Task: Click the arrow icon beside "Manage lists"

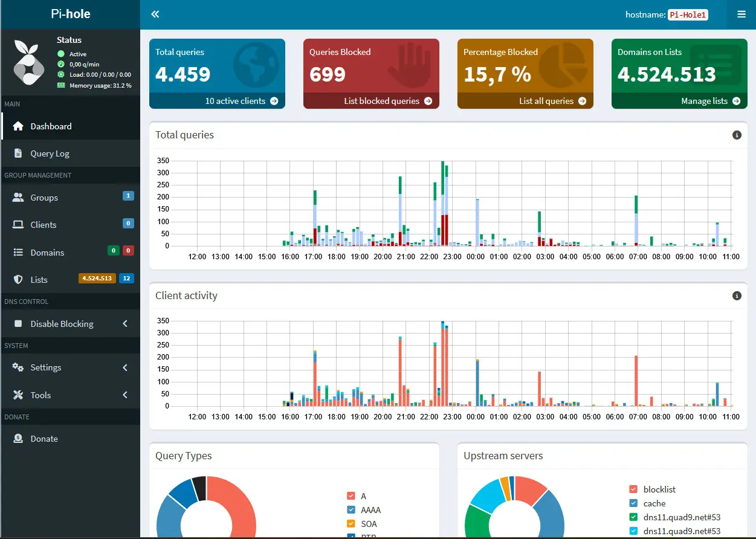Action: point(737,101)
